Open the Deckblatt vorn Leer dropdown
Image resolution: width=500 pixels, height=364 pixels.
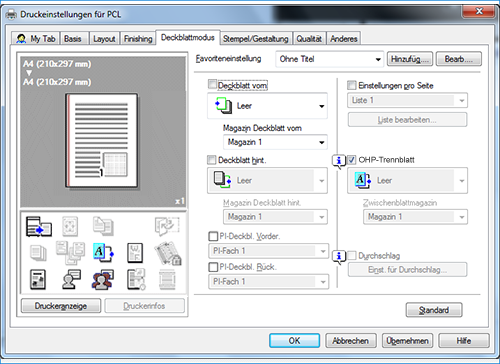tap(267, 106)
